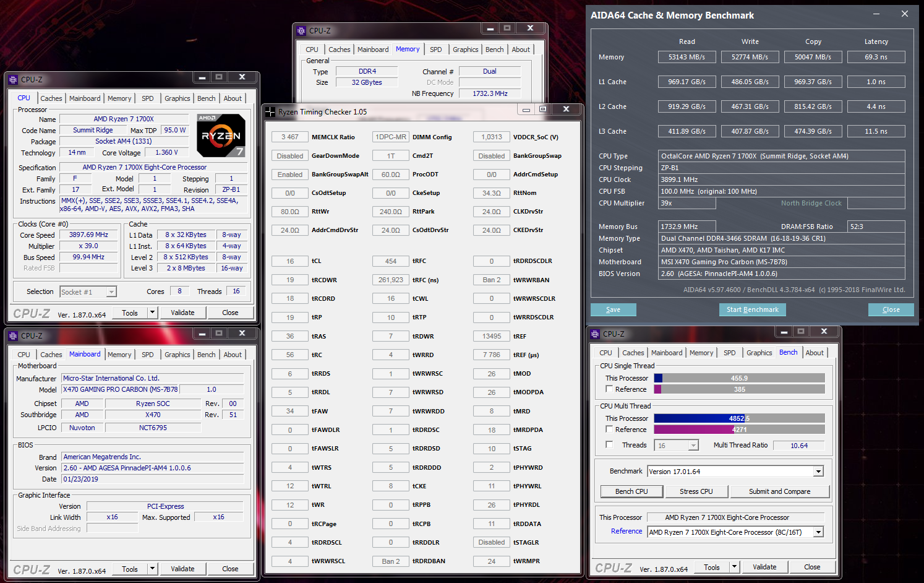Switch to Caches tab in CPU-Z processor window

tap(51, 98)
